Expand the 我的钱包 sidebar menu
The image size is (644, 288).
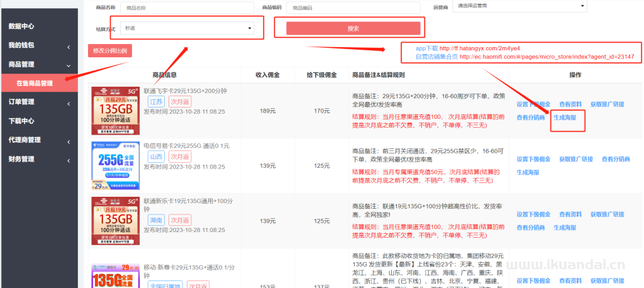[38, 45]
